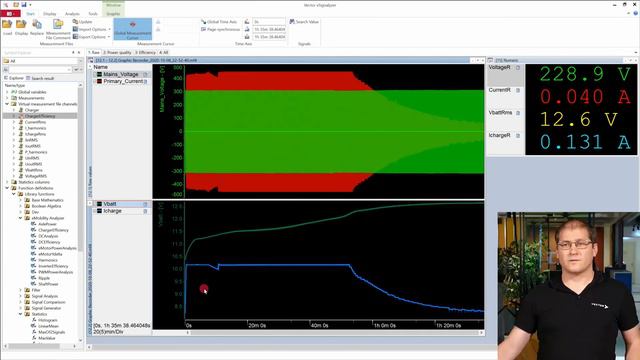Click the Update button in ribbon
The image size is (640, 360).
point(83,22)
